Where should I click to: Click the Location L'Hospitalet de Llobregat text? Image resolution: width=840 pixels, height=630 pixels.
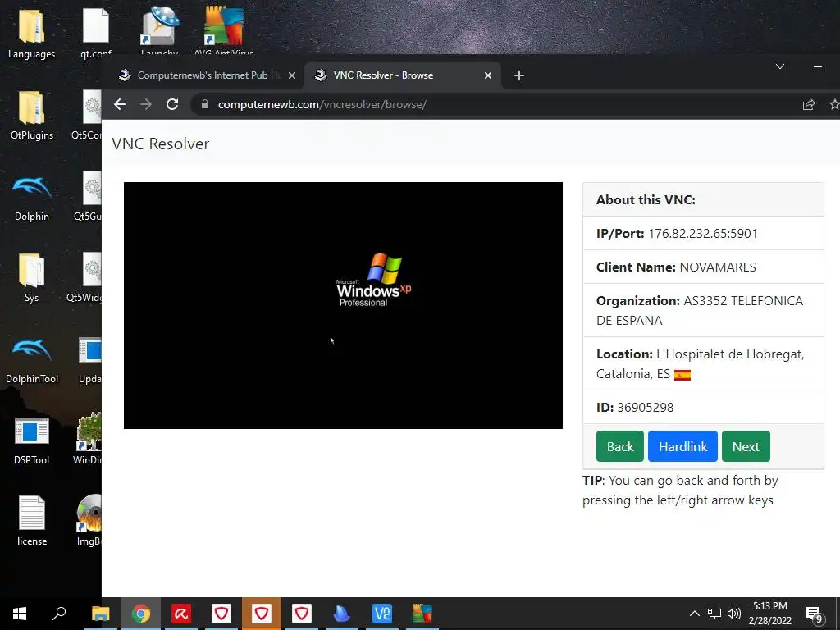[701, 363]
